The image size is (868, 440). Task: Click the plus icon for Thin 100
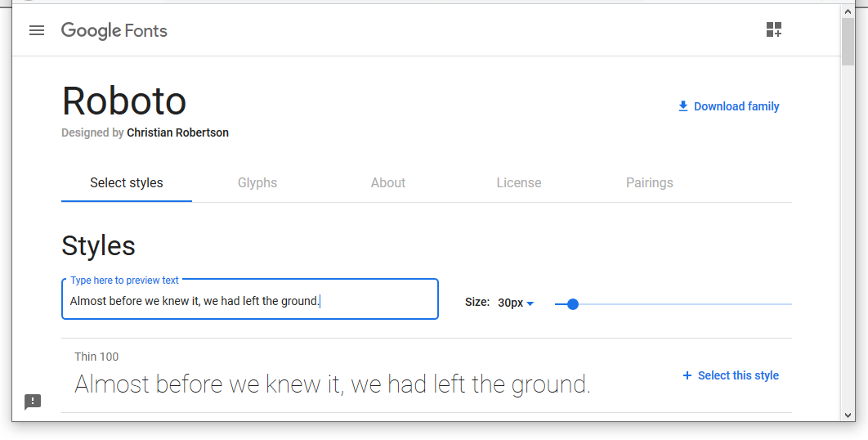687,375
